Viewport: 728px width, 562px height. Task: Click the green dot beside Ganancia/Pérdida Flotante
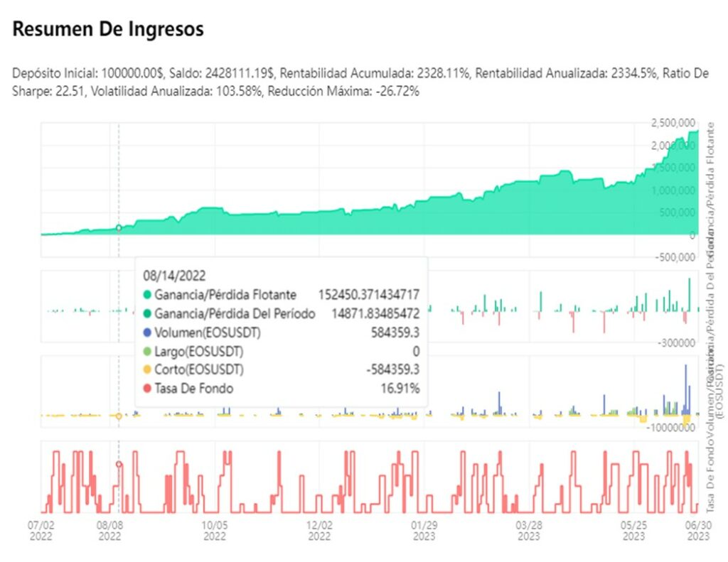tap(147, 295)
